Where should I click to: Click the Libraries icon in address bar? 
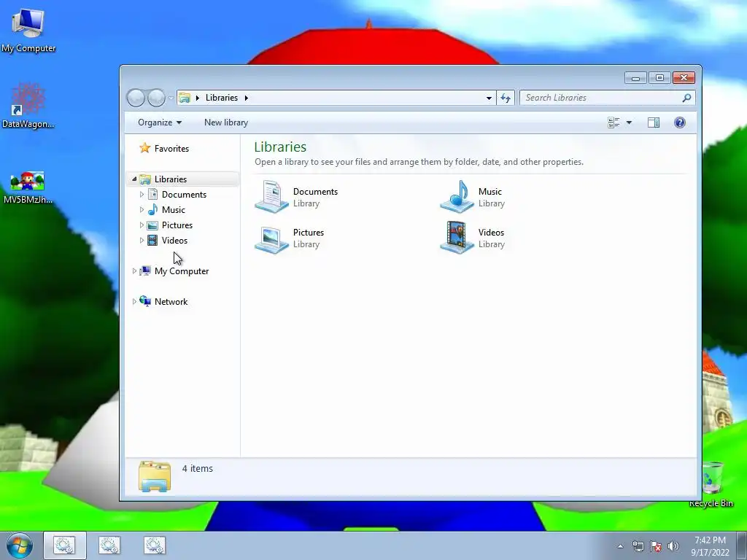pyautogui.click(x=185, y=98)
